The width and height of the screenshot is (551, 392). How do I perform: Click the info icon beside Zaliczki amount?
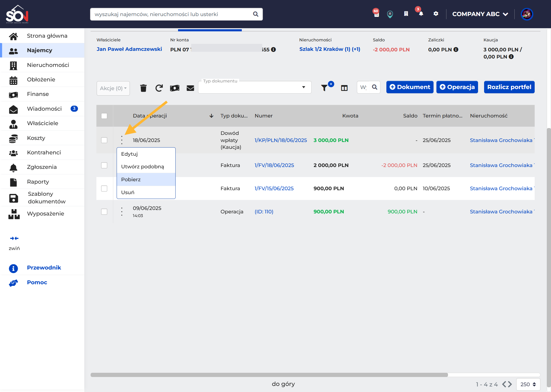456,50
